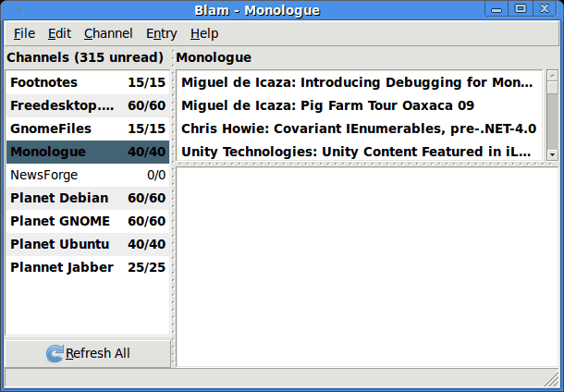
Task: Select the NewsForge channel
Action: point(88,175)
